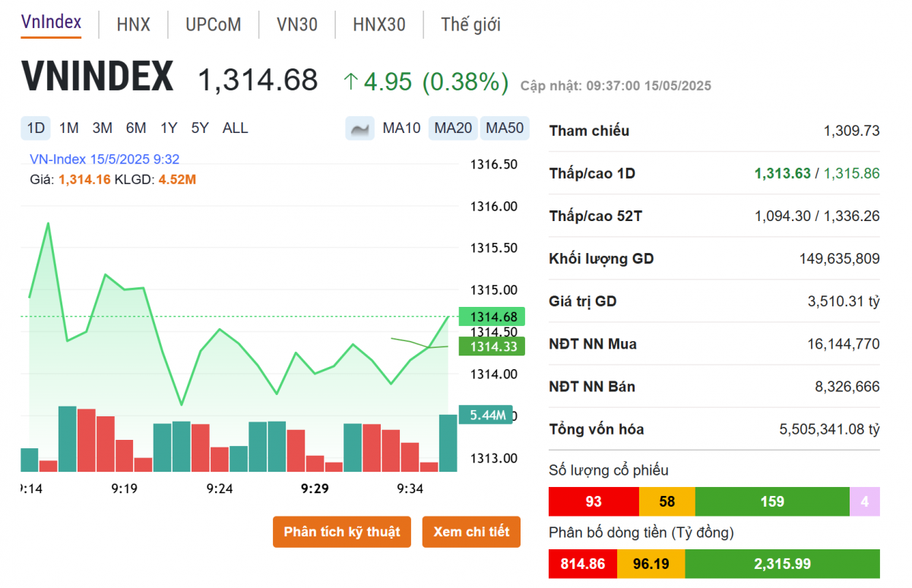Click the change value 4.95 (0.38%)
The height and width of the screenshot is (588, 912).
pos(436,81)
